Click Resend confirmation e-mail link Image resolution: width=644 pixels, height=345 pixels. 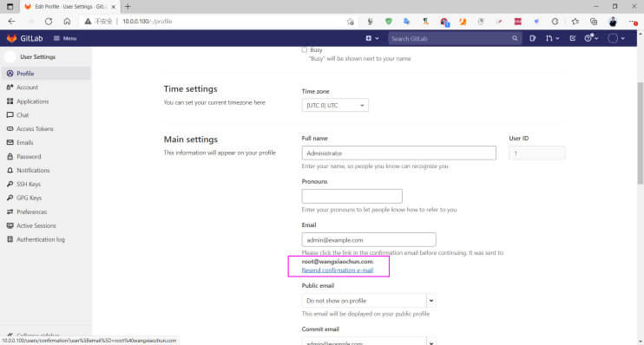click(x=338, y=270)
